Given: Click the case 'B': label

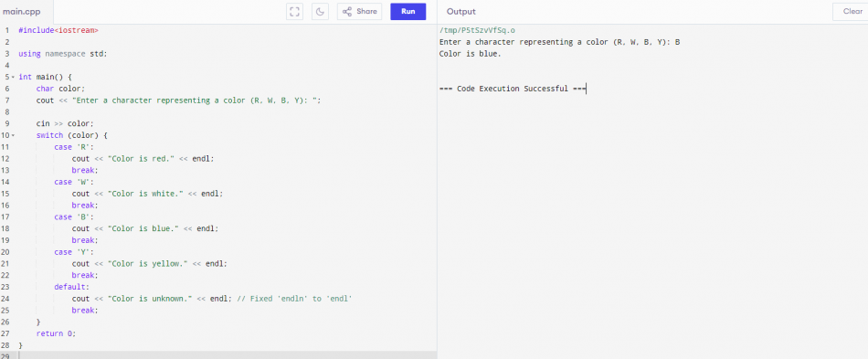Looking at the screenshot, I should click(74, 216).
